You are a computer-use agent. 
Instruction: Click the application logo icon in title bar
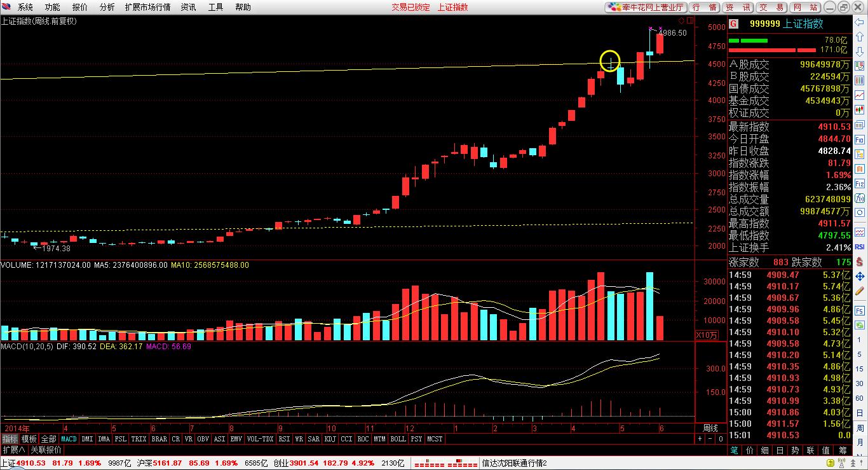[x=6, y=7]
